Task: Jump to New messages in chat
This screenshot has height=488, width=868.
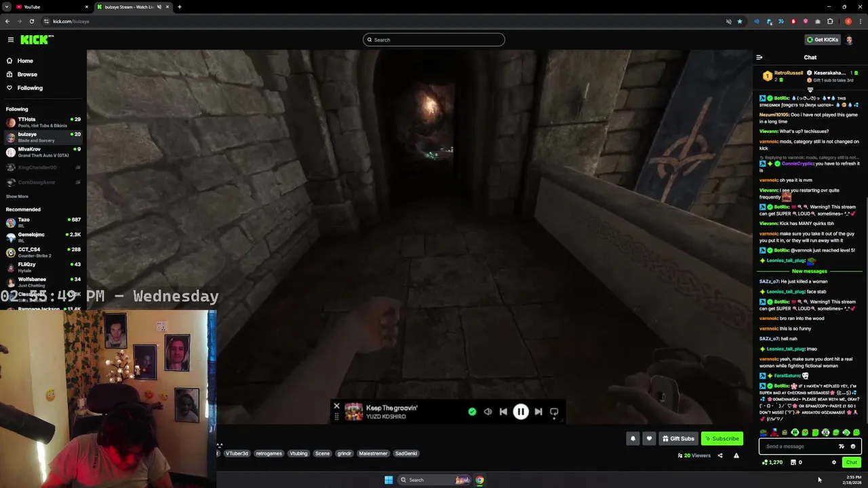Action: click(x=810, y=271)
